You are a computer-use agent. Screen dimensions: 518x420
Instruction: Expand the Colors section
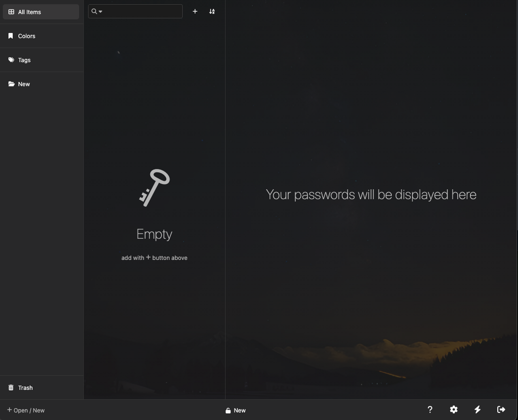(x=26, y=36)
